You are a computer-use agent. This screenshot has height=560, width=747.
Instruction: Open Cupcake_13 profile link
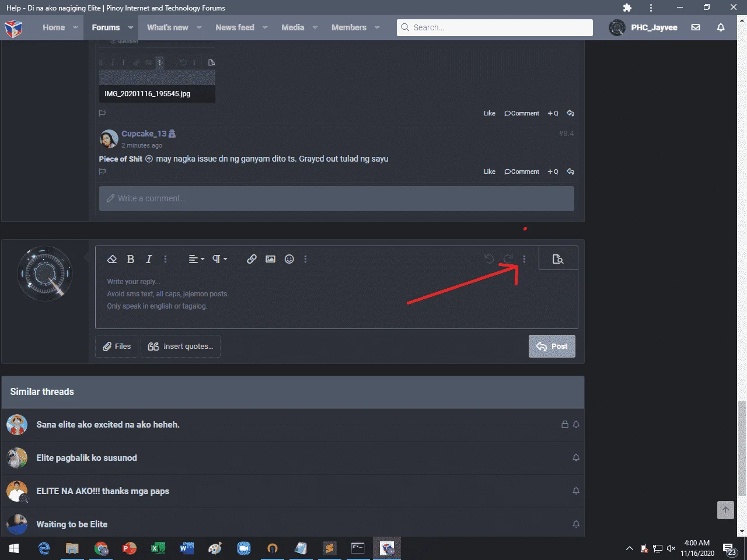click(x=144, y=134)
